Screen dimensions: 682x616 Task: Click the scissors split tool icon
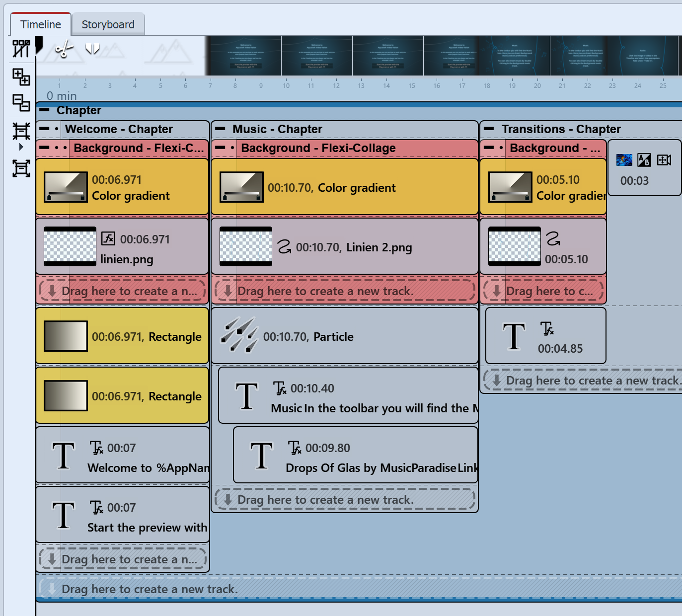point(64,49)
